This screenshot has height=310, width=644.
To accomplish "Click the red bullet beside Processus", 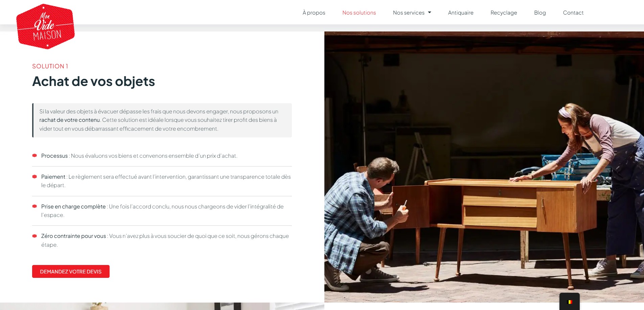I will [34, 156].
